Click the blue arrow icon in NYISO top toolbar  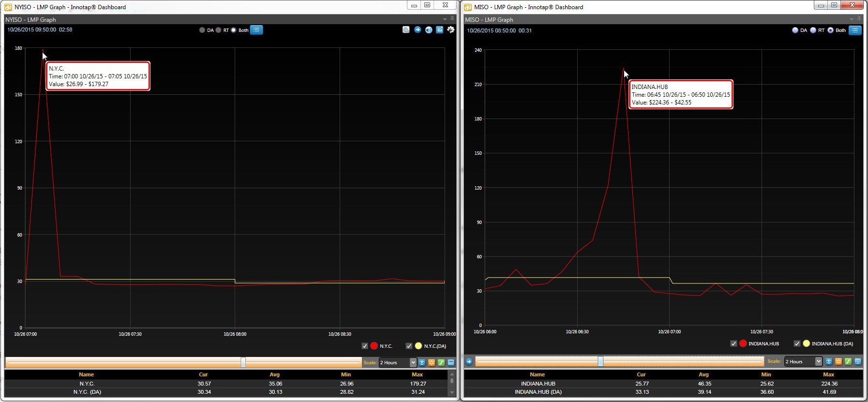[x=418, y=30]
